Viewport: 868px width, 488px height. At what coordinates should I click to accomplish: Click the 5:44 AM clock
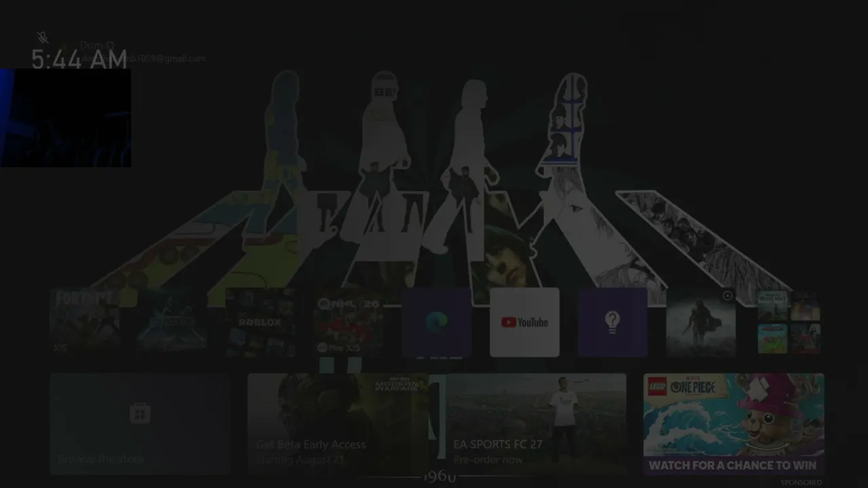[x=79, y=60]
